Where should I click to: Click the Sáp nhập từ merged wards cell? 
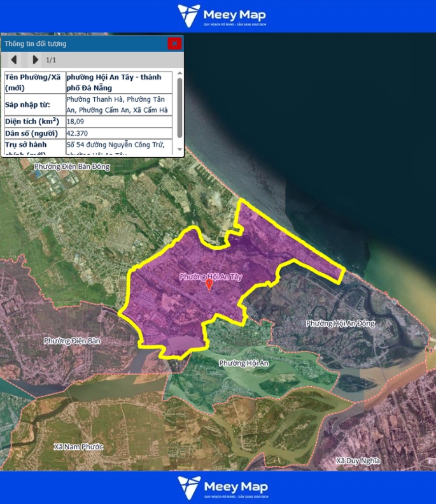[x=118, y=104]
